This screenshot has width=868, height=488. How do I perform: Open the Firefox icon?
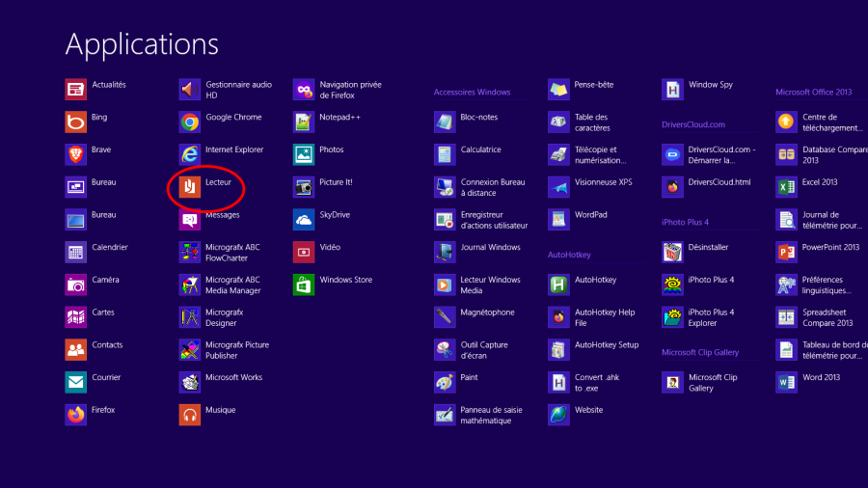click(x=76, y=415)
